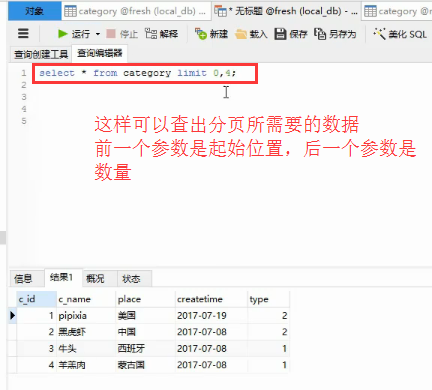
Task: Click the 解释 explain icon
Action: click(x=151, y=34)
